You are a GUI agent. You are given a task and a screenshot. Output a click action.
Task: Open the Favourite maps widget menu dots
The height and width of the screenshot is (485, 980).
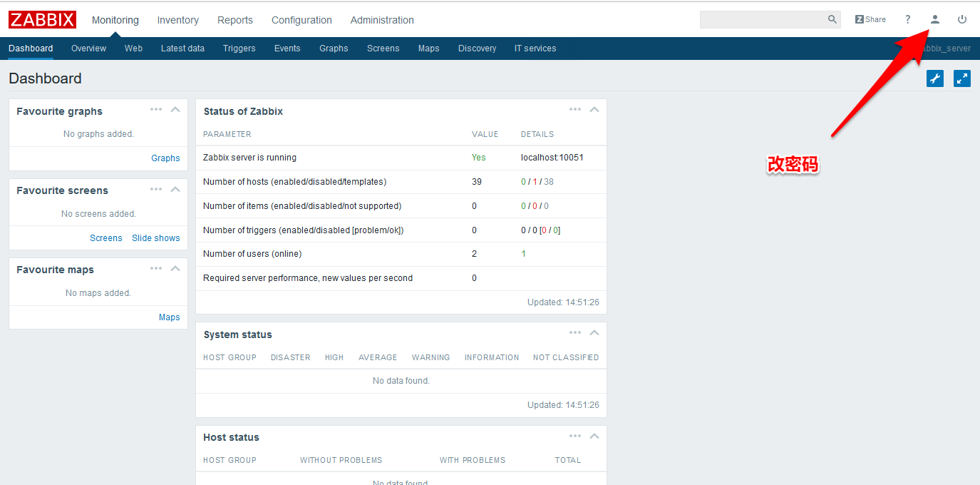click(x=156, y=268)
